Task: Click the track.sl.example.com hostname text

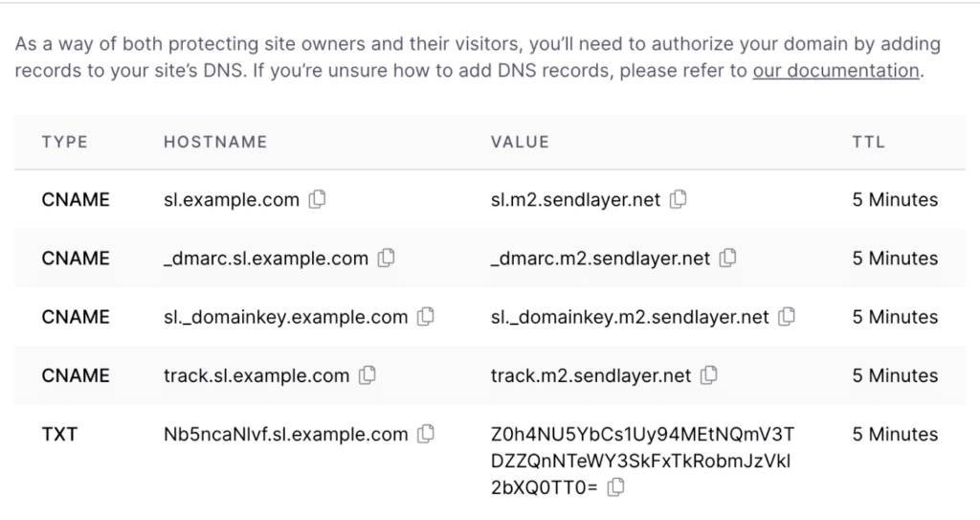Action: tap(256, 376)
